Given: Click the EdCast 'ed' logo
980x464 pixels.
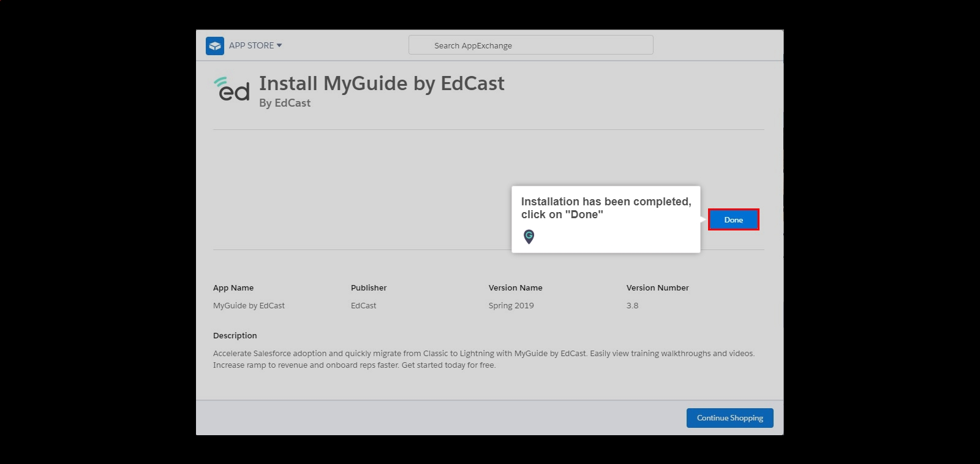Looking at the screenshot, I should 232,89.
